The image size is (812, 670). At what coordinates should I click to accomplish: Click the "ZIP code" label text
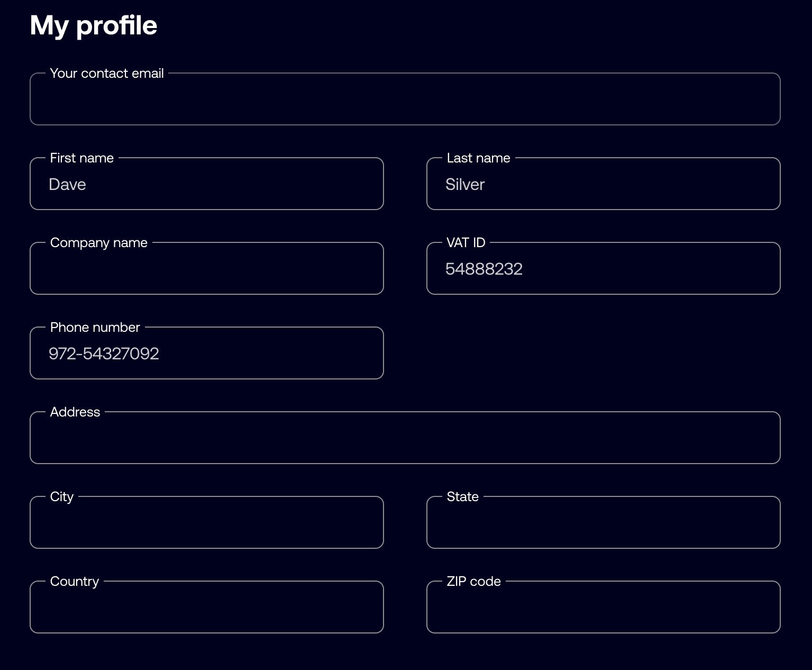coord(474,581)
